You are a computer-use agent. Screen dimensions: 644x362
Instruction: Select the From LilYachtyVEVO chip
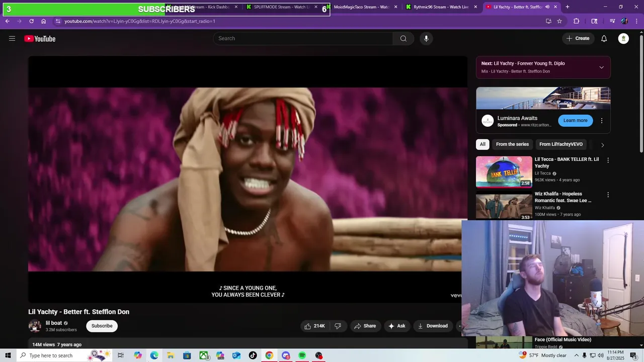(x=561, y=144)
